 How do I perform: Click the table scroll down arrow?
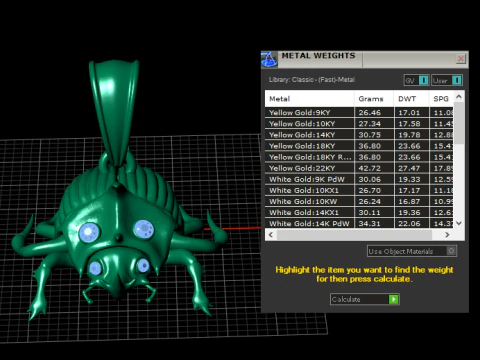pyautogui.click(x=459, y=223)
